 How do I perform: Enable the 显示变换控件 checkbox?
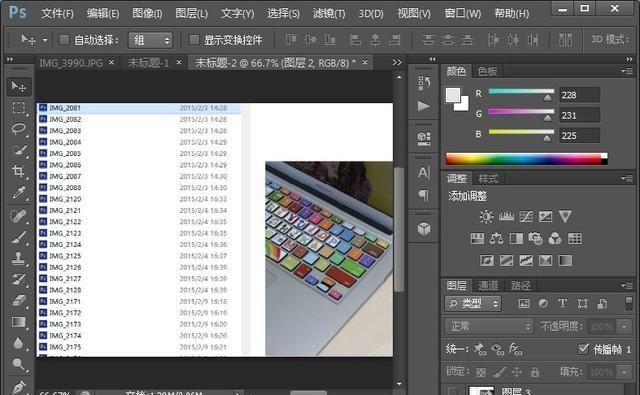pyautogui.click(x=194, y=40)
